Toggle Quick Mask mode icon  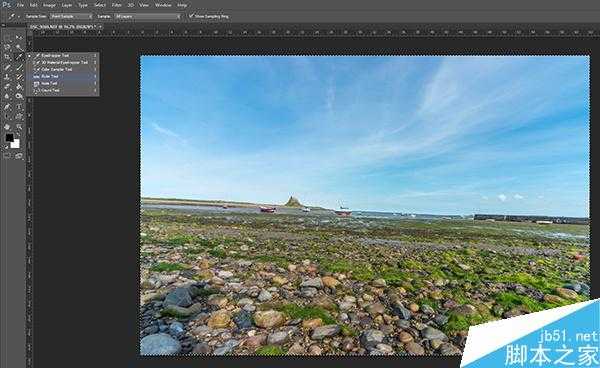(7, 156)
